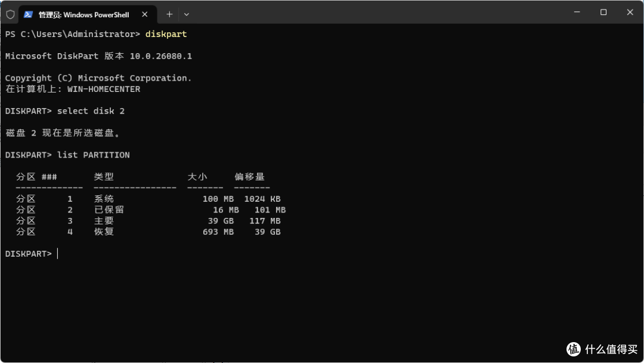Viewport: 644px width, 363px height.
Task: Maximize the terminal window
Action: (x=603, y=13)
